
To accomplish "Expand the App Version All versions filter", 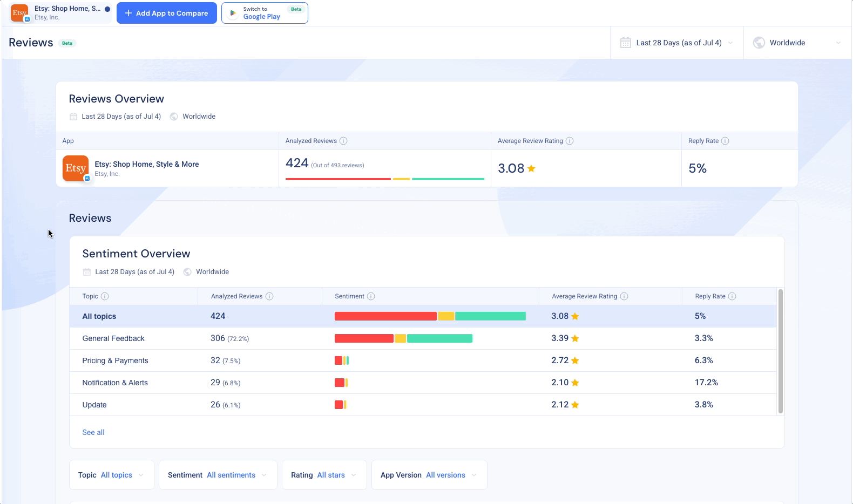I will point(429,475).
